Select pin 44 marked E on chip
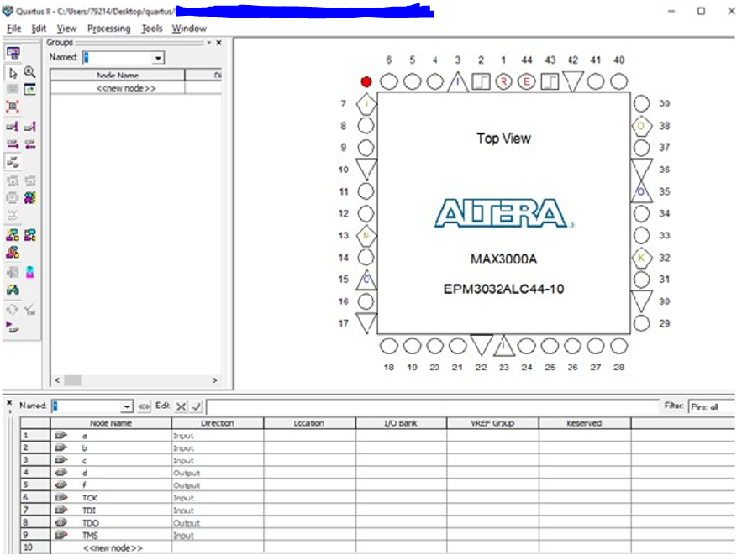Image resolution: width=742 pixels, height=560 pixels. pyautogui.click(x=526, y=81)
